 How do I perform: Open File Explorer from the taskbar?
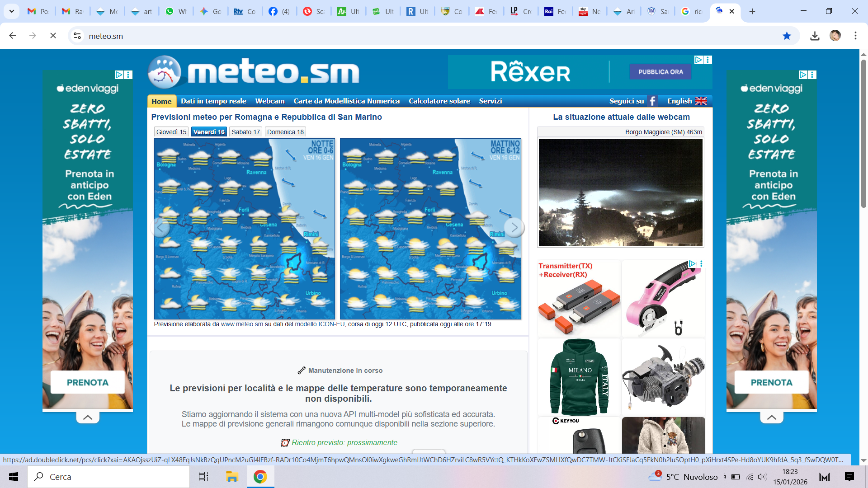coord(232,477)
